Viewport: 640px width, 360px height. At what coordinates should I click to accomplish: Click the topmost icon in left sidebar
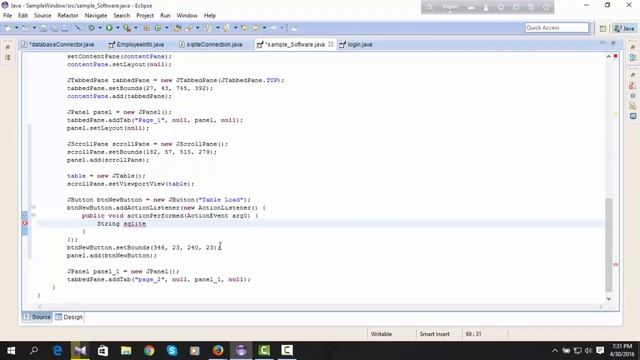pyautogui.click(x=7, y=47)
